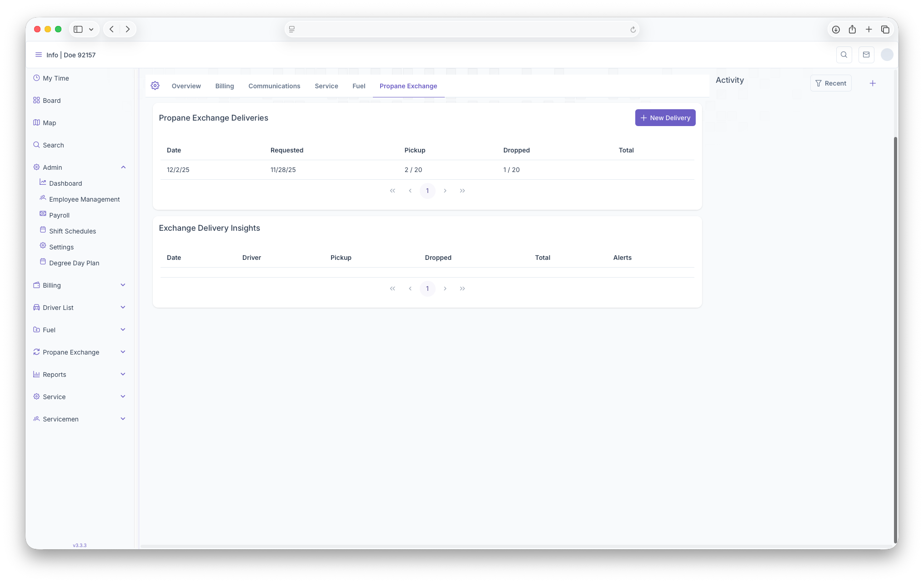Screen dimensions: 924x583
Task: Expand the Billing sidebar section
Action: [x=123, y=285]
